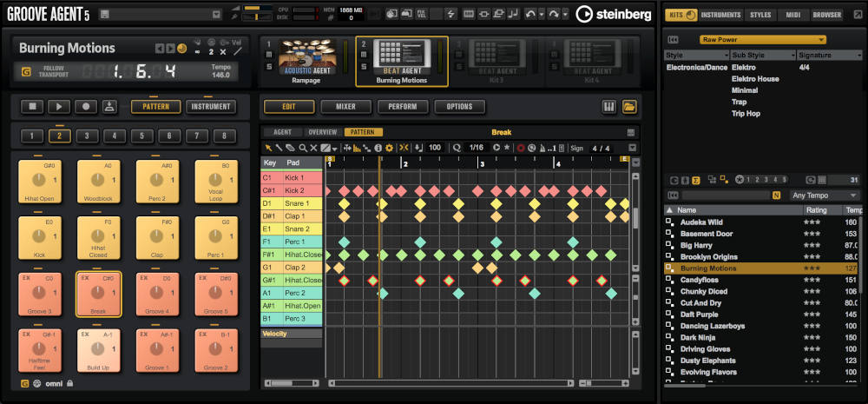Click the N filter icon beside search field

[776, 195]
